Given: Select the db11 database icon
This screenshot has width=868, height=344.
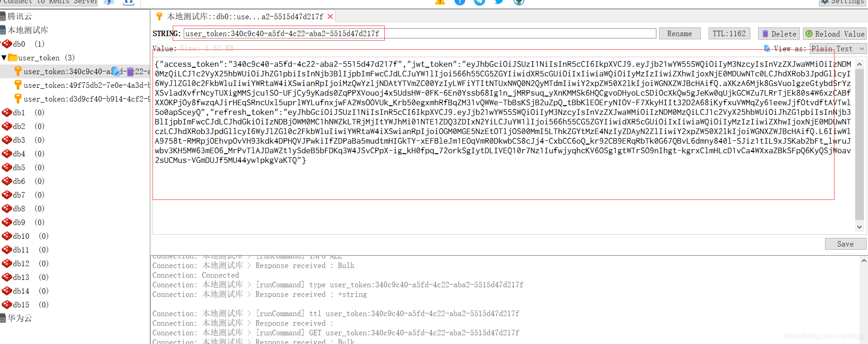Looking at the screenshot, I should pyautogui.click(x=7, y=250).
